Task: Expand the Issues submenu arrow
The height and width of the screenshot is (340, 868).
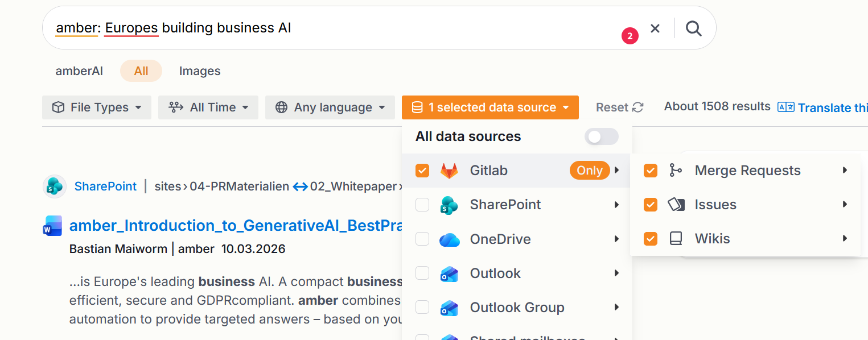Action: pos(845,204)
